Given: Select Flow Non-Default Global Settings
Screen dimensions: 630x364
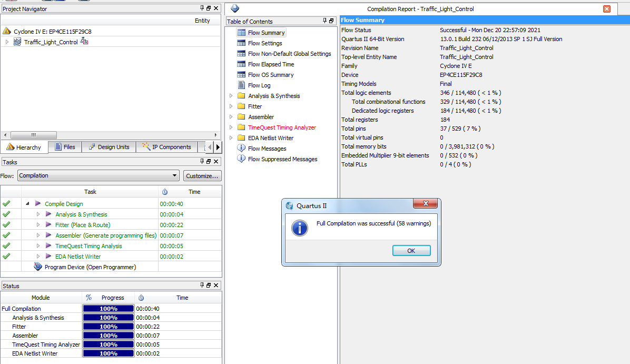Looking at the screenshot, I should click(289, 53).
